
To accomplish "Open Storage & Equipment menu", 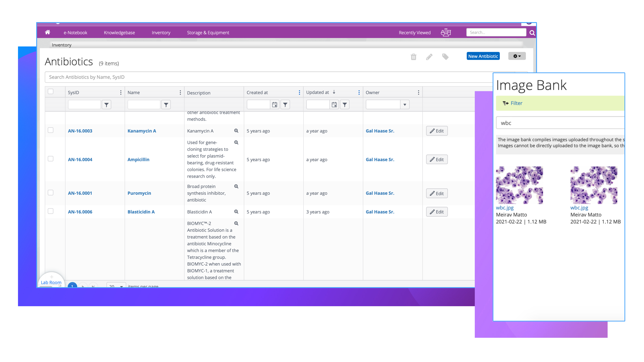I will coord(208,33).
